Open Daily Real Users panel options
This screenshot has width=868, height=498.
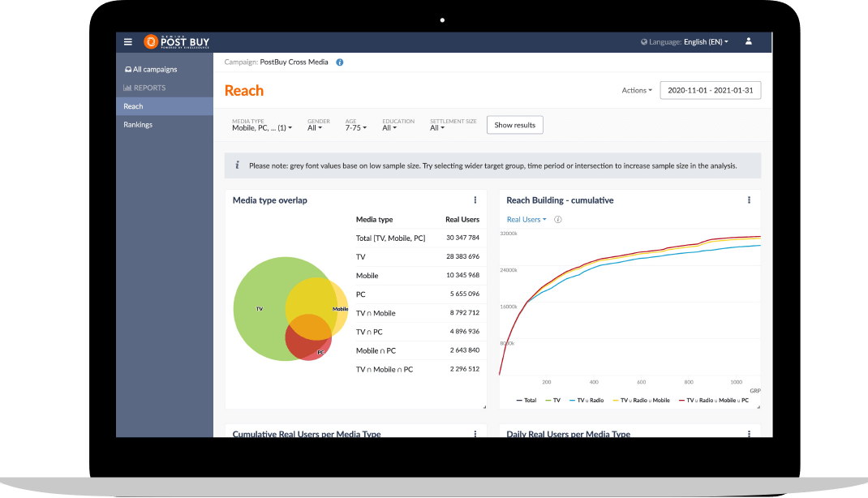749,434
